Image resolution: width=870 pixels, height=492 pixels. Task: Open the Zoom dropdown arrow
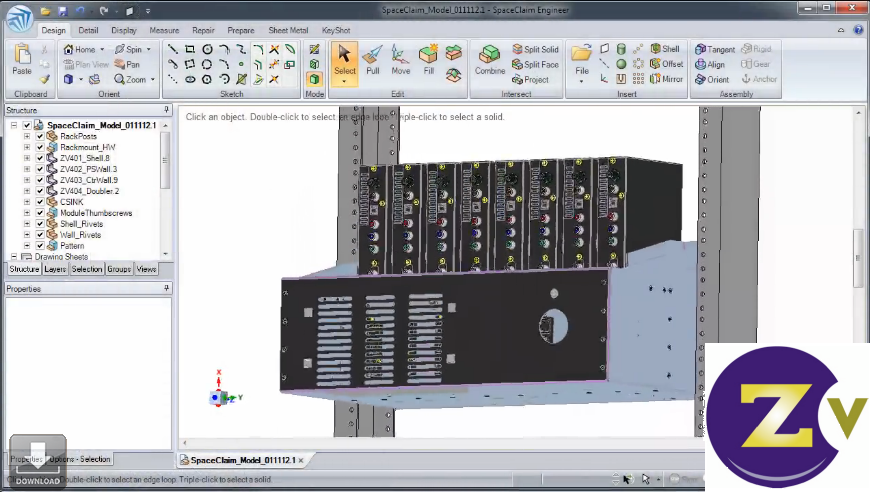[152, 79]
